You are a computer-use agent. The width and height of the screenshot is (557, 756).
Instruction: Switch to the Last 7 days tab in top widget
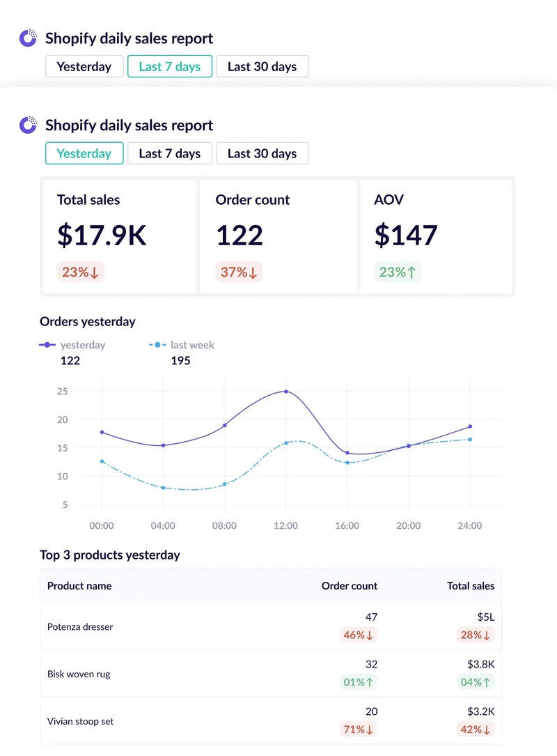pos(169,66)
